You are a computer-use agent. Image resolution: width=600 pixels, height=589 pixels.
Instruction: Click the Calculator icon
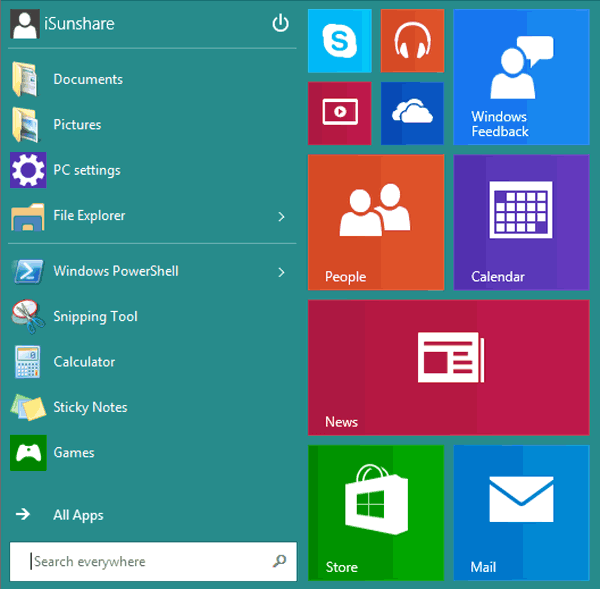pos(28,362)
